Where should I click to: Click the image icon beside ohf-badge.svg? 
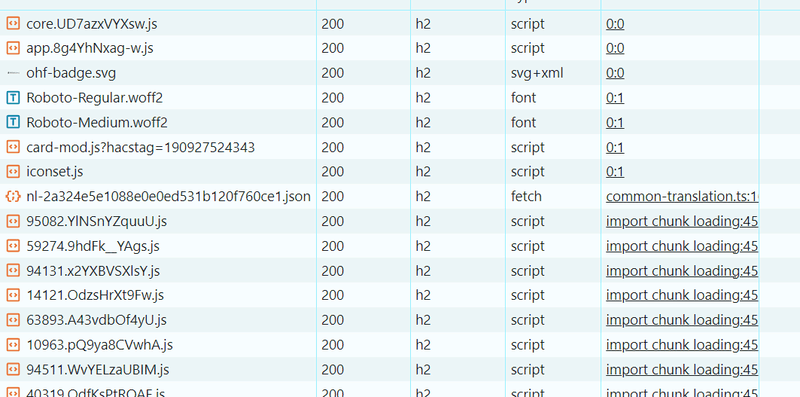[13, 73]
